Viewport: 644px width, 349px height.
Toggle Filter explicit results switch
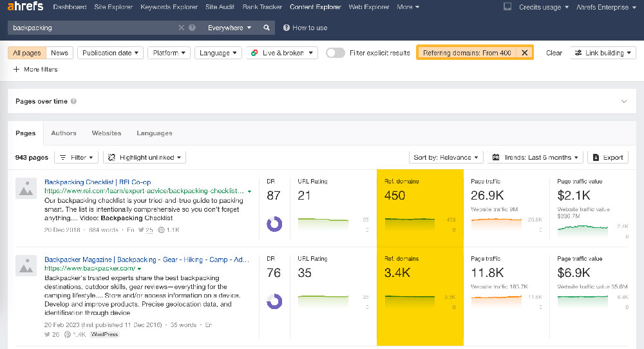click(335, 53)
